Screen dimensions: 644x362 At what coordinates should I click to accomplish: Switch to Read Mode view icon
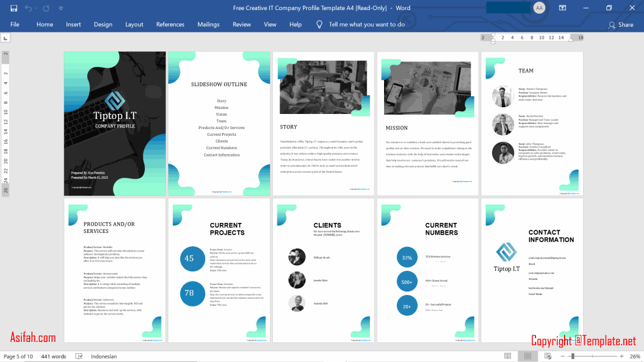coord(508,356)
